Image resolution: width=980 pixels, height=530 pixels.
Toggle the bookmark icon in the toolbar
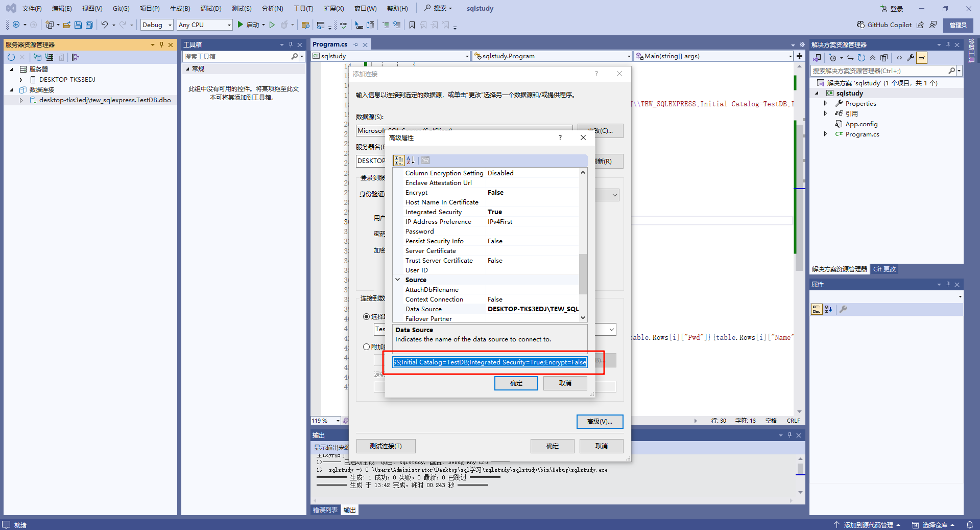(x=412, y=25)
